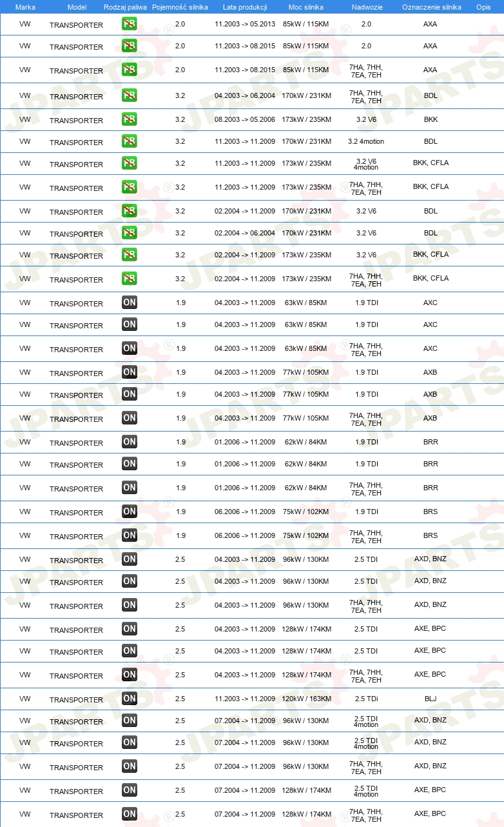Click the engine code 'BLJ'
The image size is (504, 827).
431,699
